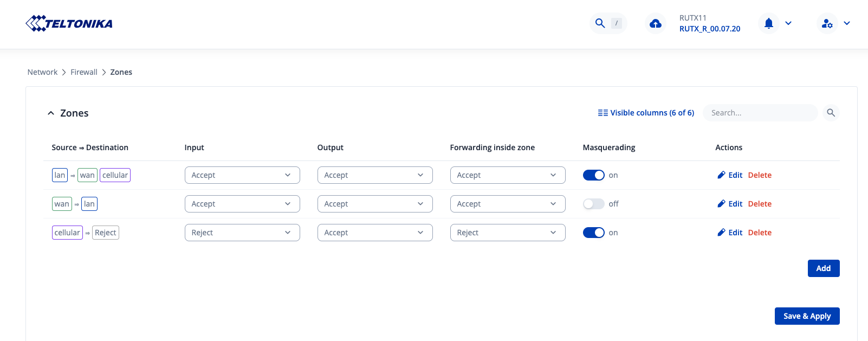Image resolution: width=868 pixels, height=341 pixels.
Task: Click the Visible columns icon
Action: click(603, 113)
